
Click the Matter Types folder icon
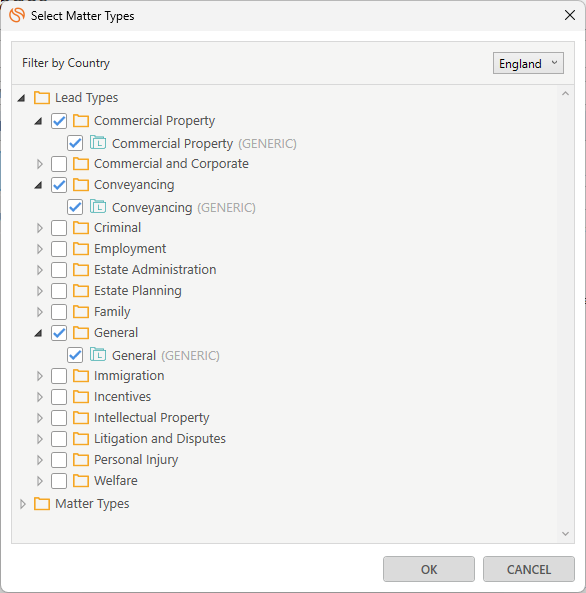click(42, 504)
